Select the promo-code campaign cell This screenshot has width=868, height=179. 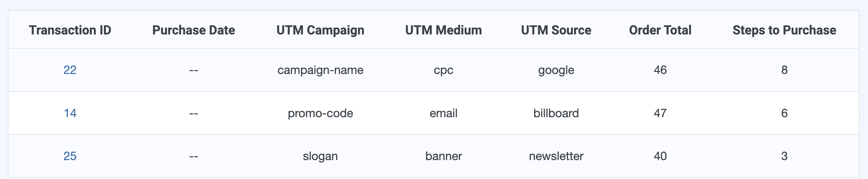tap(320, 113)
